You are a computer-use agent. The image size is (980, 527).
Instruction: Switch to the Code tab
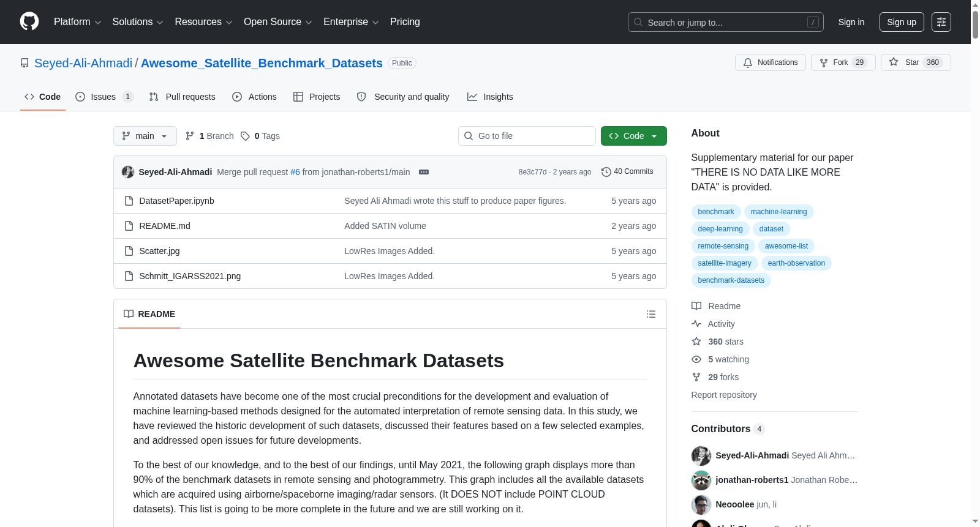(43, 97)
